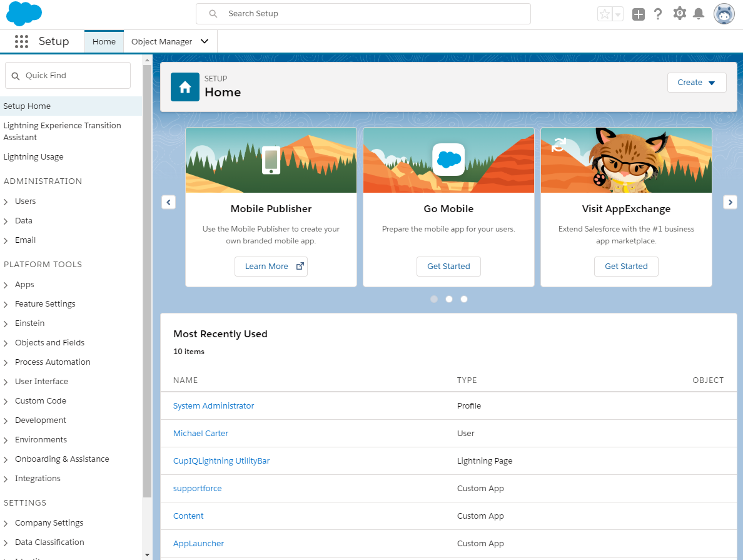
Task: Expand the User Interface node
Action: coord(6,382)
